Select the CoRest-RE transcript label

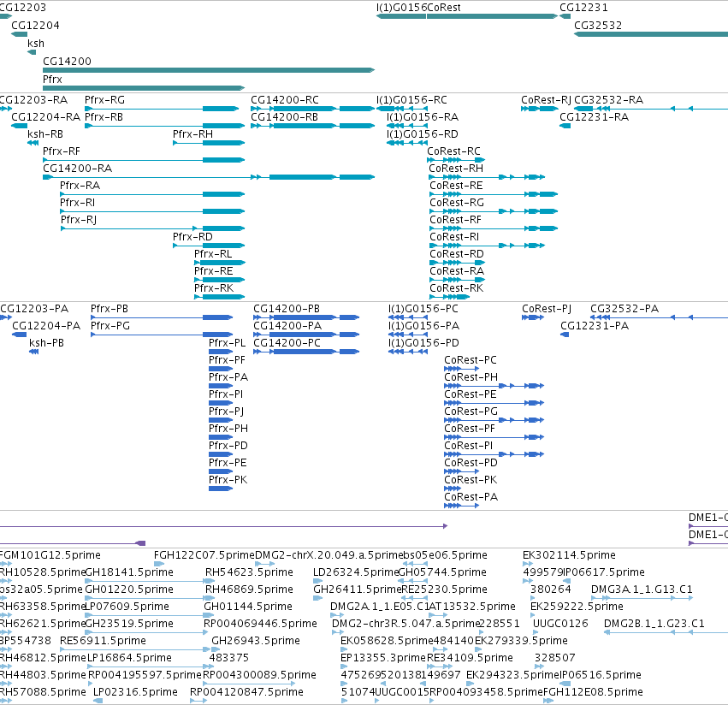pos(456,186)
